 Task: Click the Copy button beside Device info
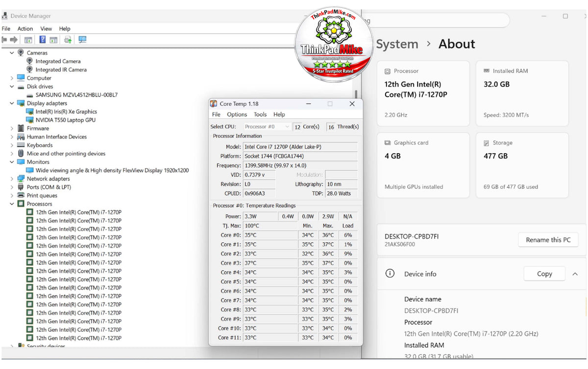[544, 274]
